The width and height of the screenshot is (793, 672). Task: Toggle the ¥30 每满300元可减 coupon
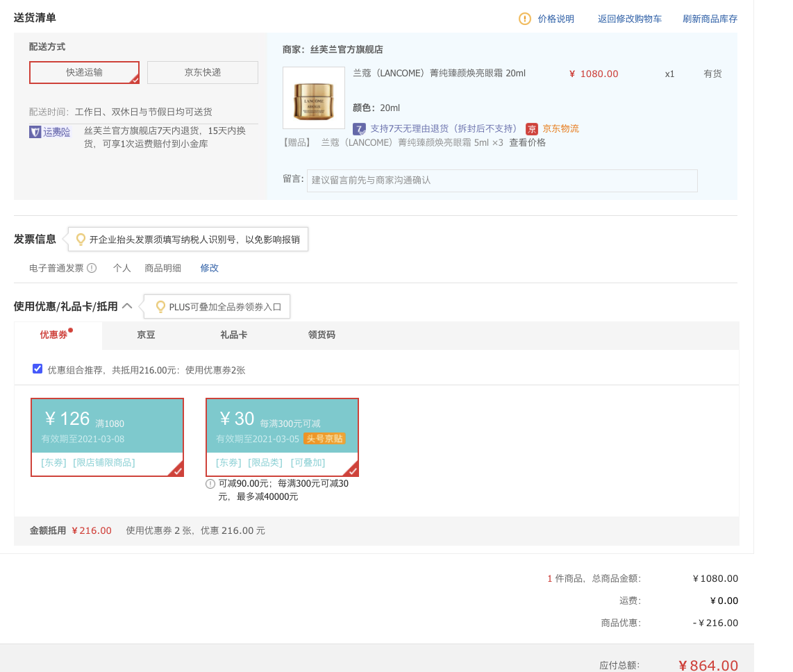click(282, 437)
